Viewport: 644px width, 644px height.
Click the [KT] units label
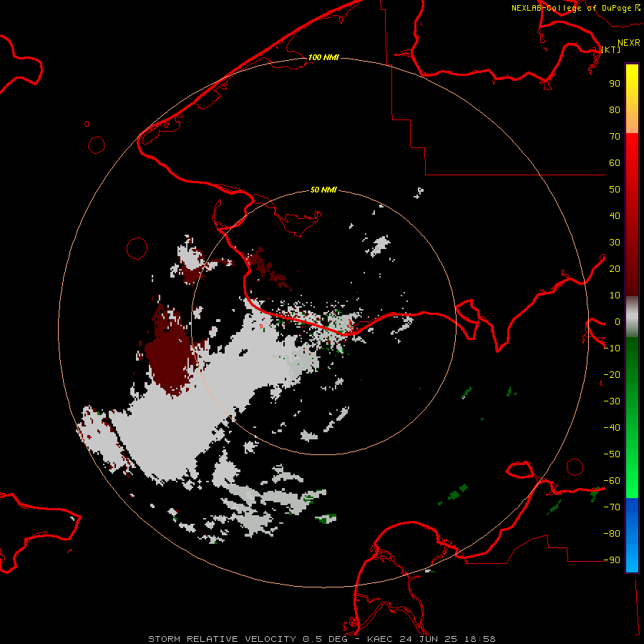611,49
